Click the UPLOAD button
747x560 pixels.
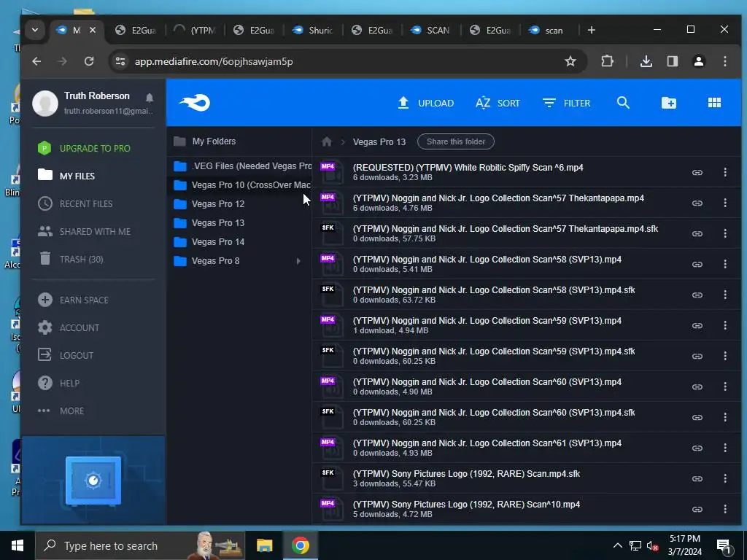tap(425, 103)
